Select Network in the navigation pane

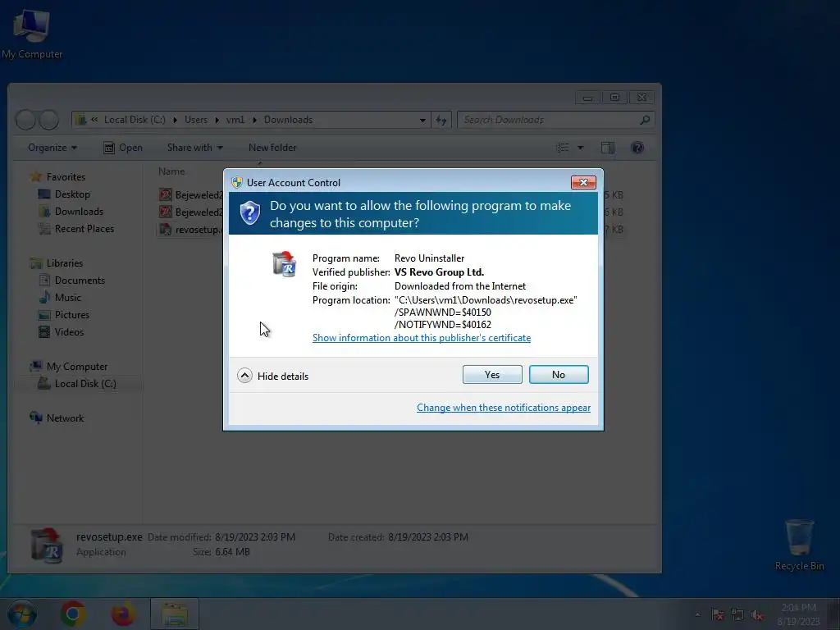[65, 418]
